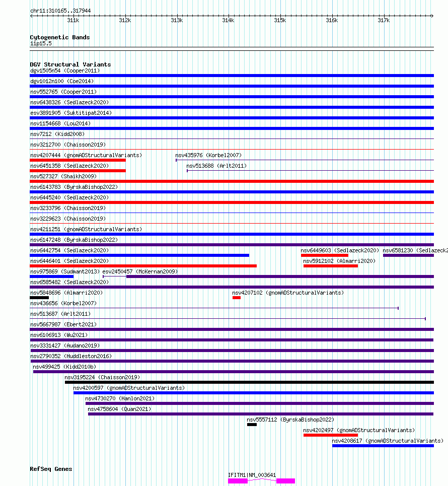Image resolution: width=448 pixels, height=486 pixels.
Task: Click nsv4200597 gnomAD variant label
Action: click(x=129, y=388)
